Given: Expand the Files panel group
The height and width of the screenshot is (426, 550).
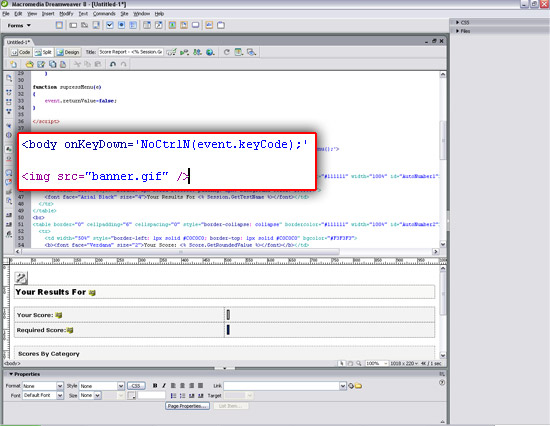Looking at the screenshot, I should (x=463, y=31).
